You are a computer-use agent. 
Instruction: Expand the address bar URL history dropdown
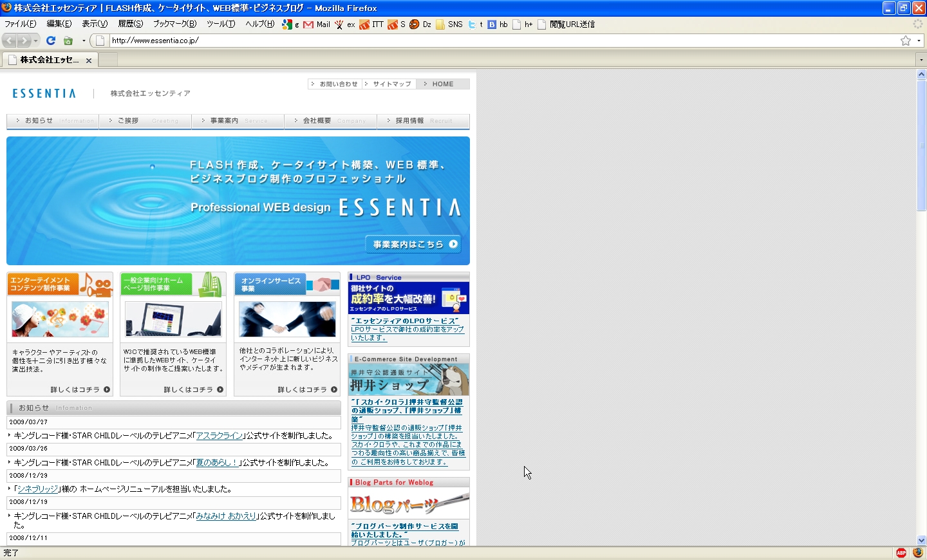tap(919, 41)
